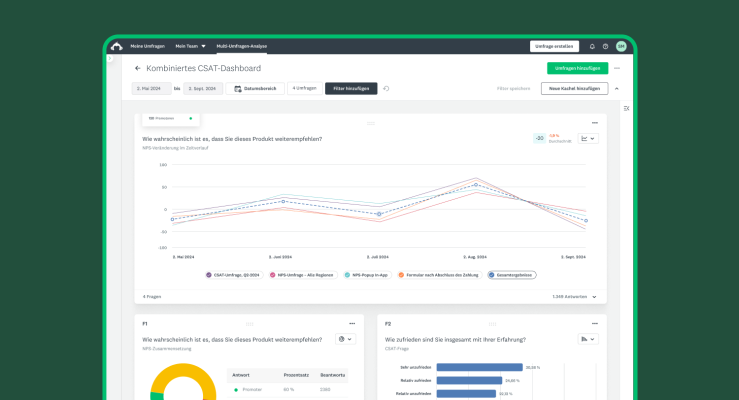Click the start date field 2. Mai 2024

pos(151,88)
